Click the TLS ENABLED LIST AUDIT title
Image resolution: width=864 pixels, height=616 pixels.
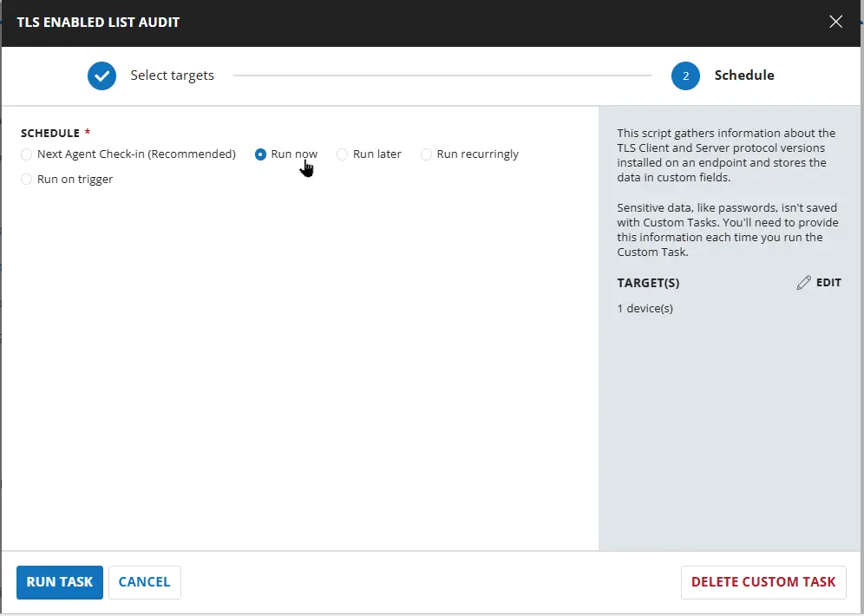[98, 23]
